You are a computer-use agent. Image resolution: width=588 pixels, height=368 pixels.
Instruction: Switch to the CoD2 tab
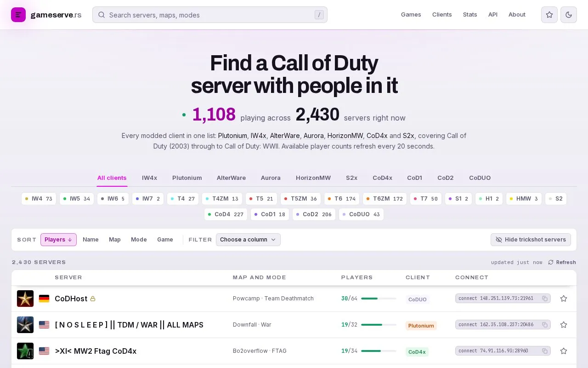click(x=446, y=178)
